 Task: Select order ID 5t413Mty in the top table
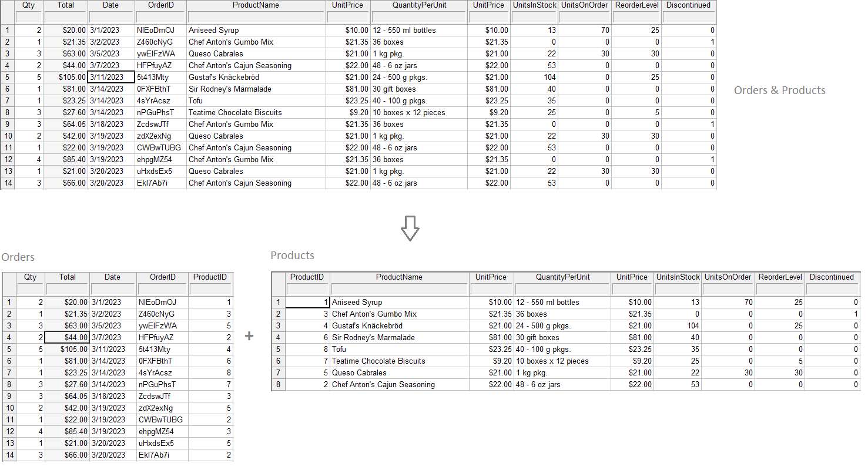pos(160,77)
